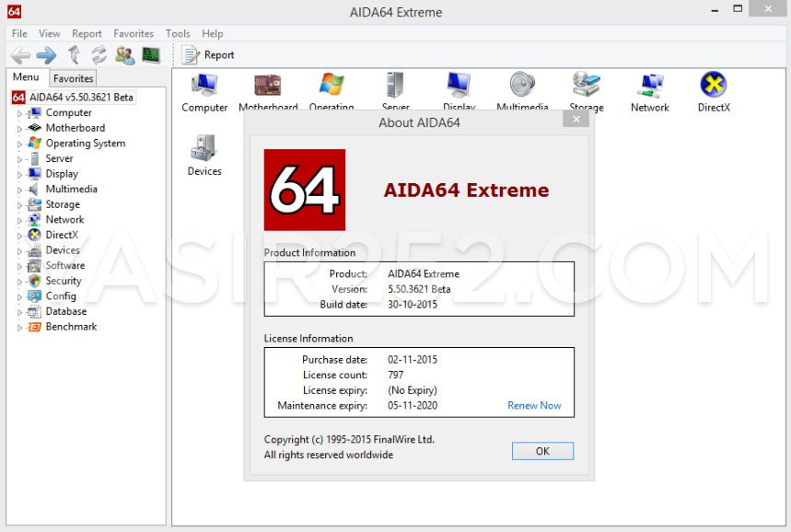Click the (No Expiry) license value

412,390
